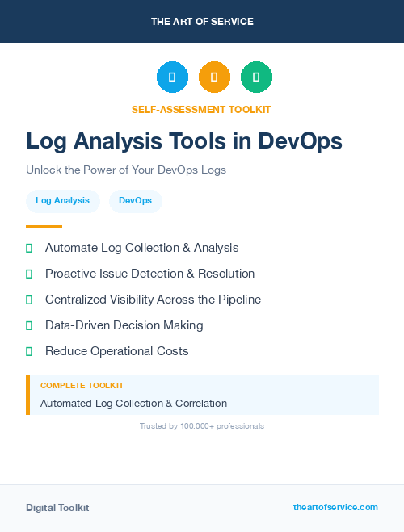Click Automate Log Collection & Analysis text
The image size is (404, 532).
pos(142,248)
